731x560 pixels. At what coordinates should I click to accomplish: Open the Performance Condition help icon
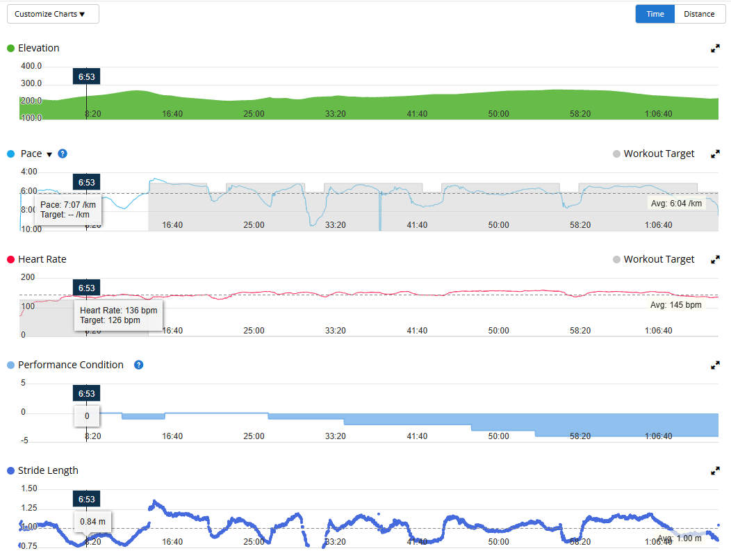click(x=138, y=365)
